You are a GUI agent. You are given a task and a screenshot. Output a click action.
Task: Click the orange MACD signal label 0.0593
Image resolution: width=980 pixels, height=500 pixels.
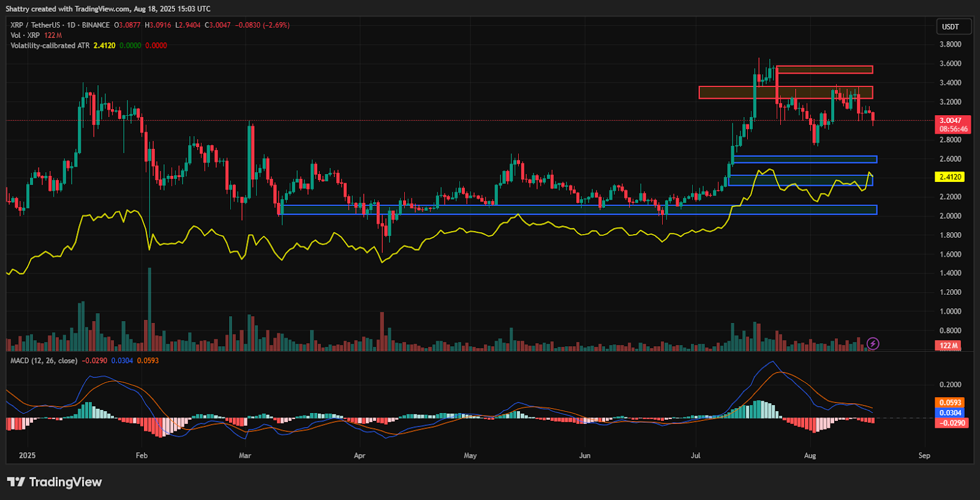click(950, 403)
